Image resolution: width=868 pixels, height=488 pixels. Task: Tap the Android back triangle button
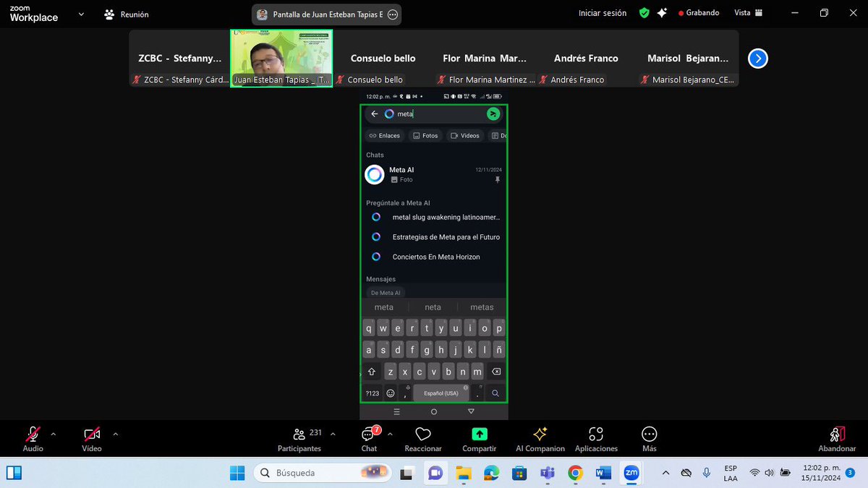click(471, 411)
